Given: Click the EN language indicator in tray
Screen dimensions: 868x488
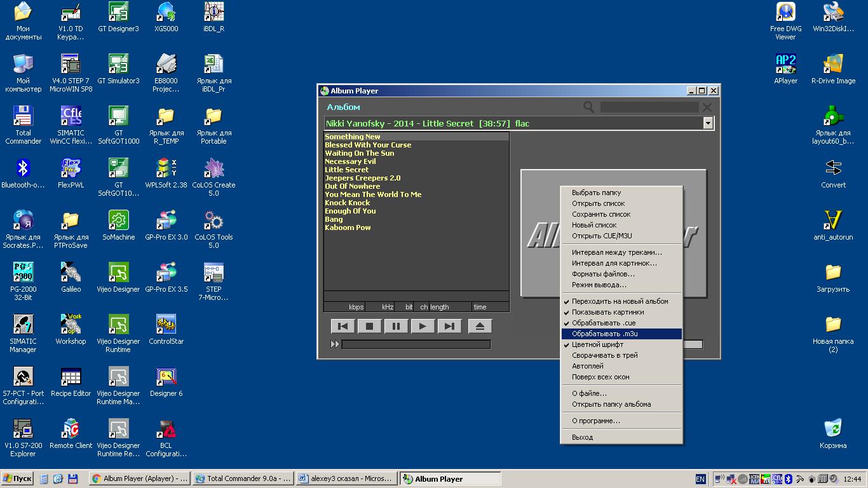Looking at the screenshot, I should [x=700, y=479].
